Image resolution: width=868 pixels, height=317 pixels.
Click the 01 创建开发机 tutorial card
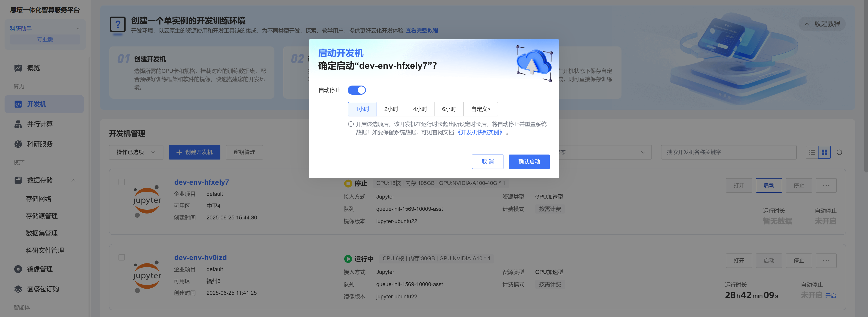192,72
